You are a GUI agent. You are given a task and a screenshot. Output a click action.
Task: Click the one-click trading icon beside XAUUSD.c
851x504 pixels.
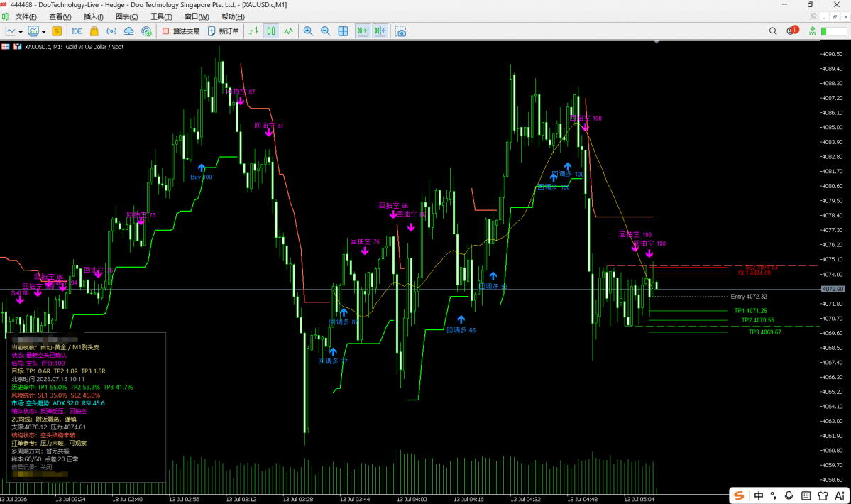click(x=17, y=47)
